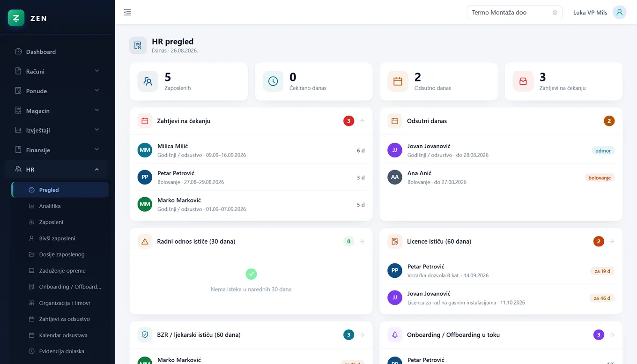Open Analitika under HR
Viewport: 637px width, 364px height.
[x=60, y=206]
